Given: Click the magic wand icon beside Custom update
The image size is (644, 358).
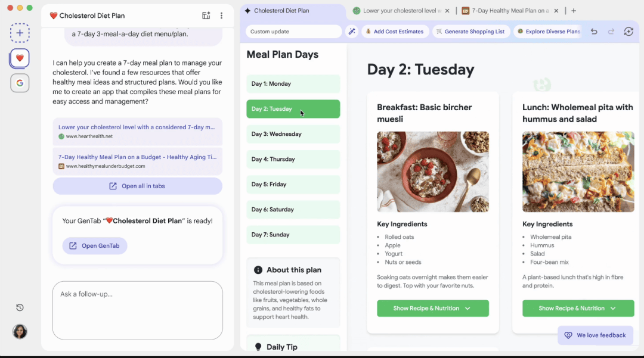Looking at the screenshot, I should click(352, 32).
